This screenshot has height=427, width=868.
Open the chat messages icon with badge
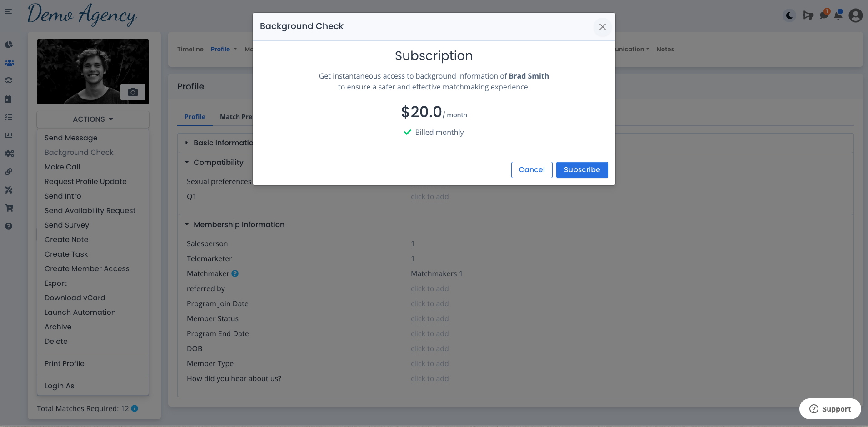pyautogui.click(x=823, y=15)
